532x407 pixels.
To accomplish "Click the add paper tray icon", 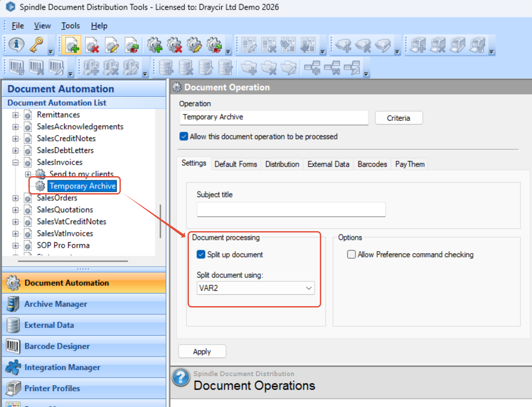I will click(343, 45).
